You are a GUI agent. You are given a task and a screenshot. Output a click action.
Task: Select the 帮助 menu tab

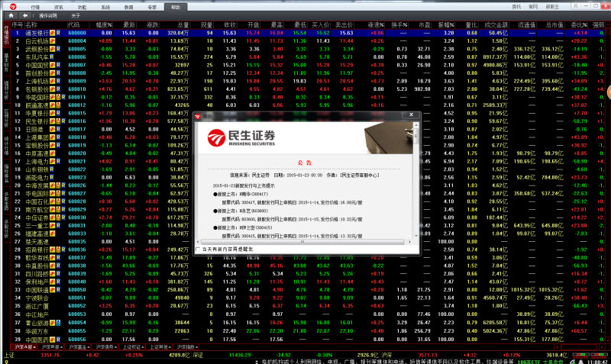pyautogui.click(x=176, y=7)
